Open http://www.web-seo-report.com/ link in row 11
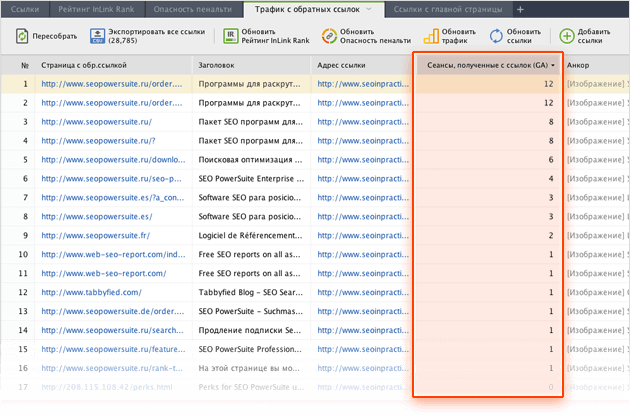This screenshot has width=630, height=416. [x=104, y=273]
